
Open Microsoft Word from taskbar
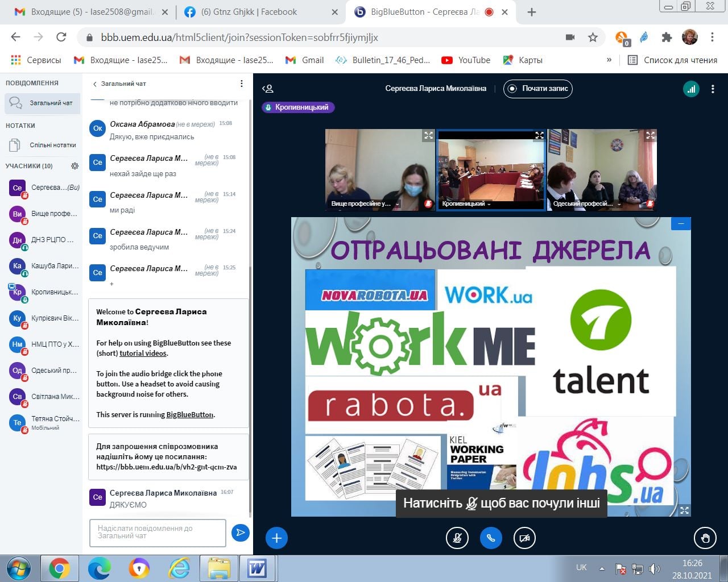(x=257, y=568)
